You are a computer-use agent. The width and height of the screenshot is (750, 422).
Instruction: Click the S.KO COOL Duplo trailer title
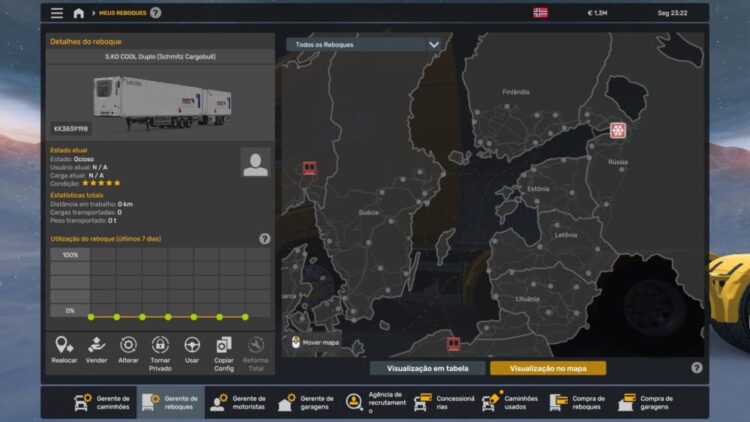pos(160,56)
